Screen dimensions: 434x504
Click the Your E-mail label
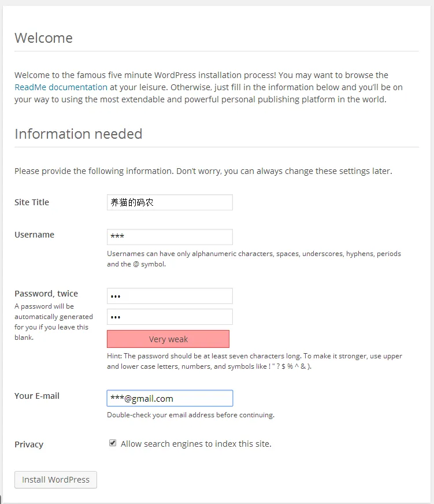(37, 396)
